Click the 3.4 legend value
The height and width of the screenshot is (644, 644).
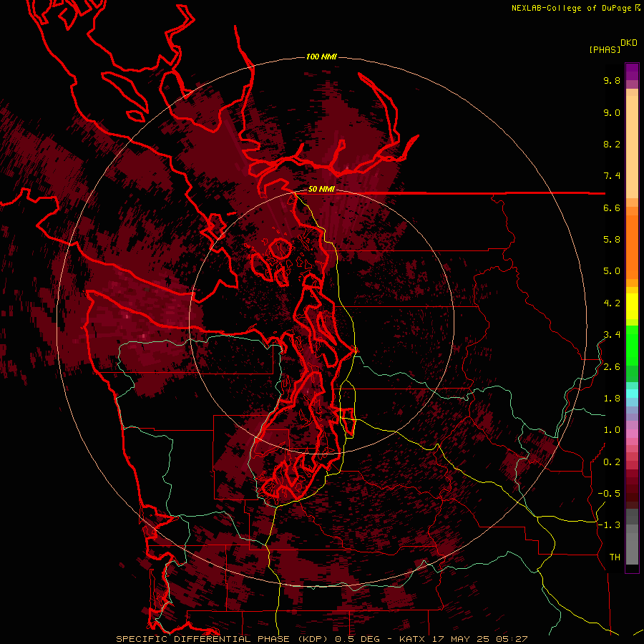coord(612,335)
